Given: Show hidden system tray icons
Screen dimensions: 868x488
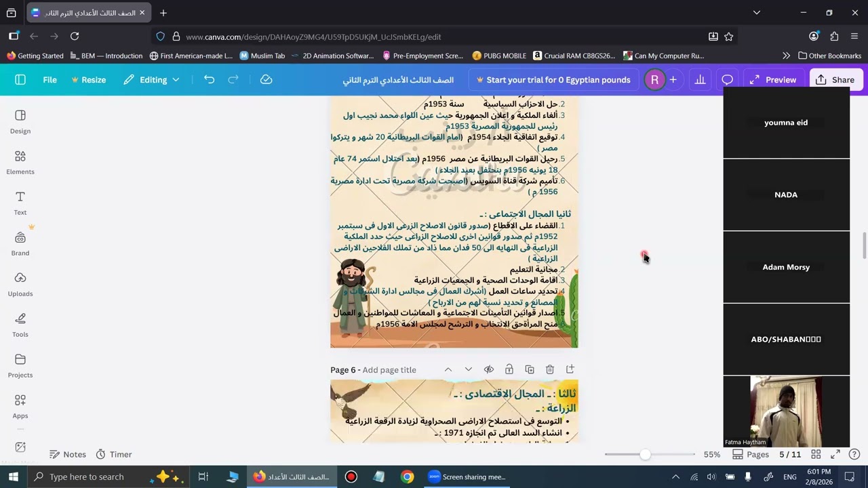Looking at the screenshot, I should pyautogui.click(x=675, y=476).
